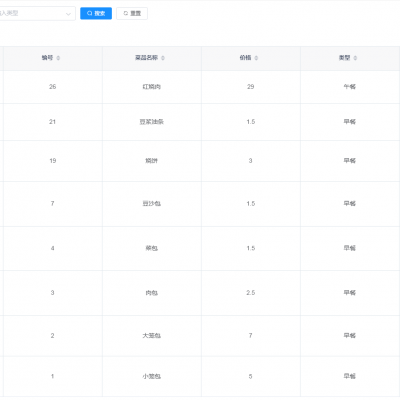Click price 3 in the 烧饼 row
400x400 pixels.
click(251, 161)
